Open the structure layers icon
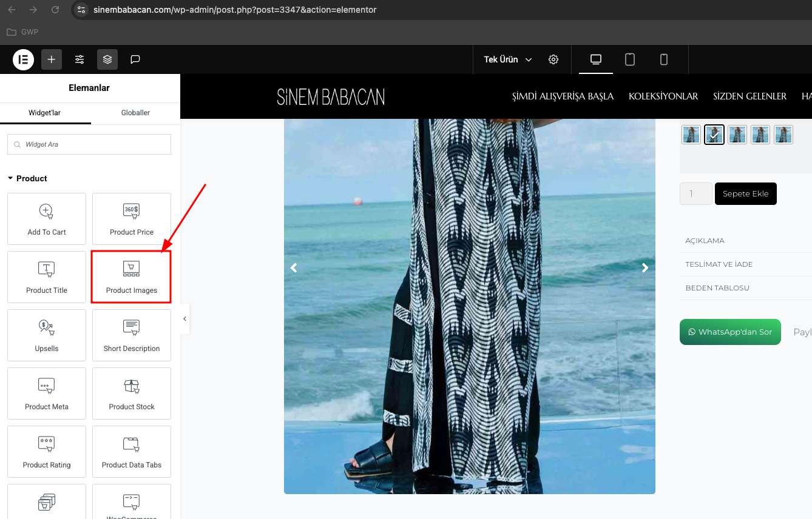This screenshot has width=812, height=519. pos(107,59)
